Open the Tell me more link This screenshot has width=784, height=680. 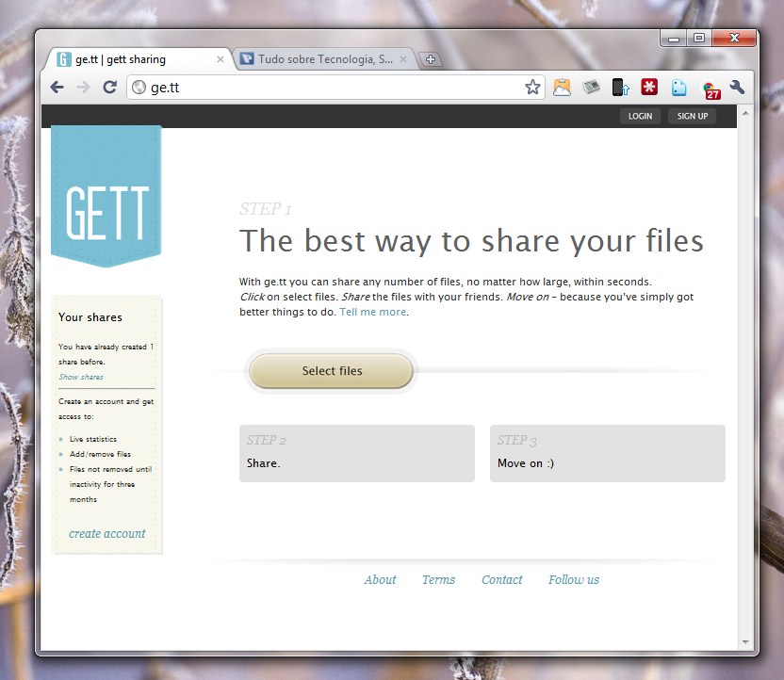point(372,312)
